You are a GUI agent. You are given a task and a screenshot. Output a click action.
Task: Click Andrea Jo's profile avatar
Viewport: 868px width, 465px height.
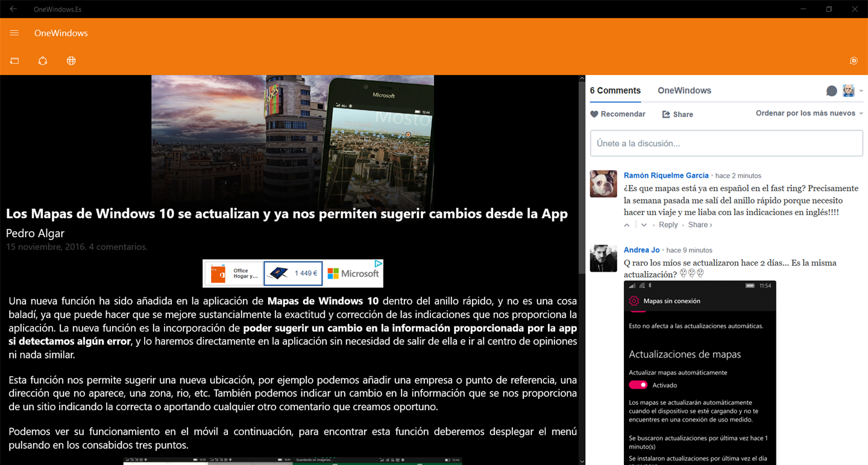point(603,258)
